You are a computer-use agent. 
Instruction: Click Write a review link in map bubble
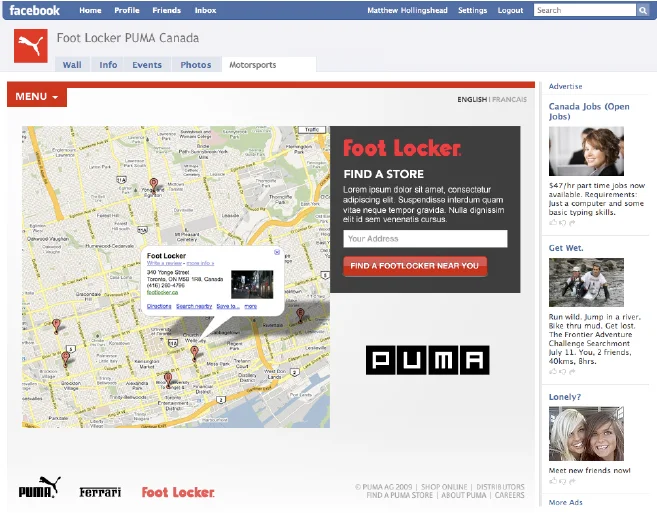pos(164,263)
